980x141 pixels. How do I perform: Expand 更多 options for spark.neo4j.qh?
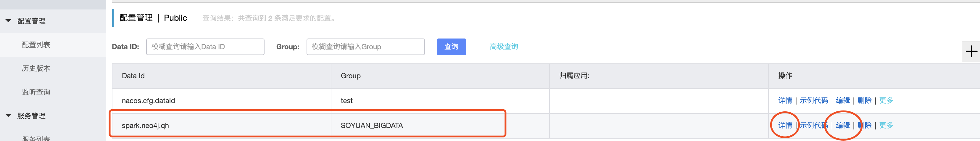coord(886,125)
